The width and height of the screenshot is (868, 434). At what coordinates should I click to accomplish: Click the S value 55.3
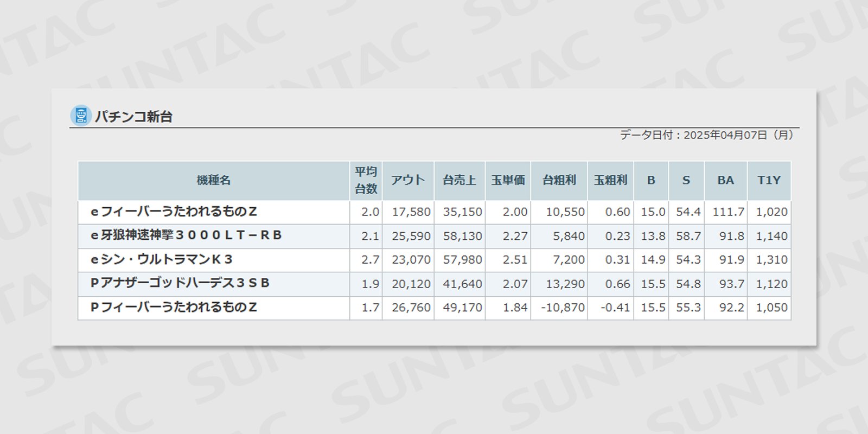688,308
